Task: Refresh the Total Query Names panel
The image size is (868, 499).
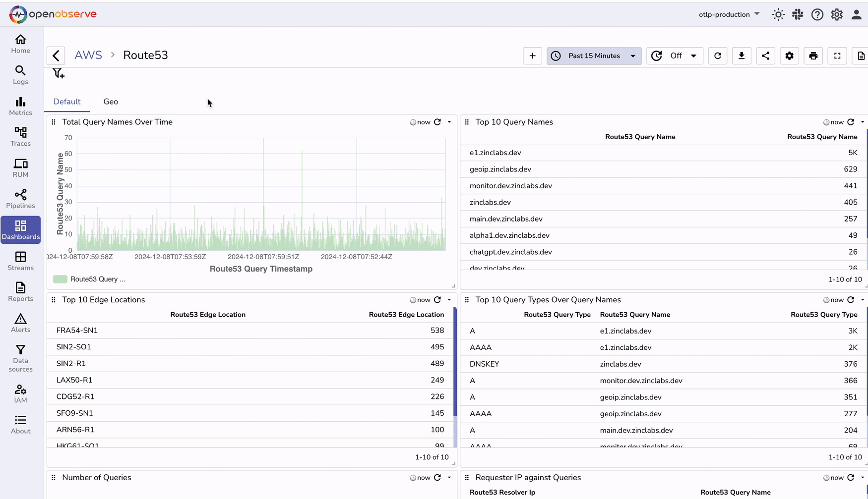Action: pyautogui.click(x=437, y=122)
